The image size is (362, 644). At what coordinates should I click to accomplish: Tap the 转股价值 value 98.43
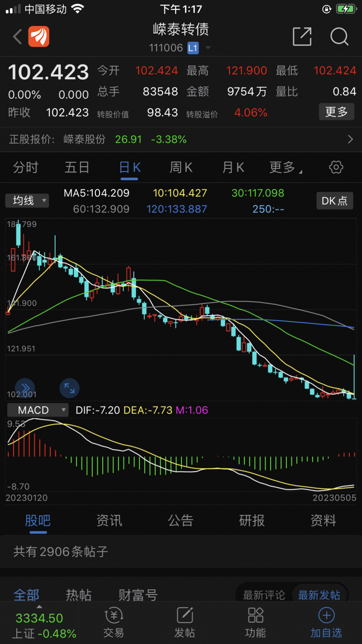tap(162, 113)
